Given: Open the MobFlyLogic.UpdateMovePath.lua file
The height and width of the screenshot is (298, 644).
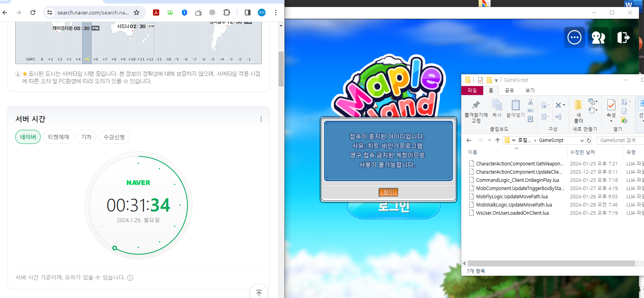Looking at the screenshot, I should tap(512, 197).
